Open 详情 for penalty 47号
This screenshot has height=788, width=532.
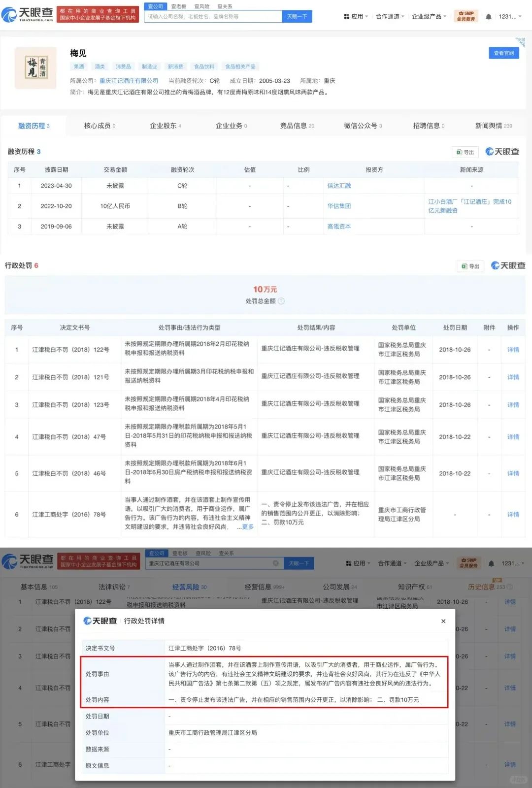click(513, 437)
